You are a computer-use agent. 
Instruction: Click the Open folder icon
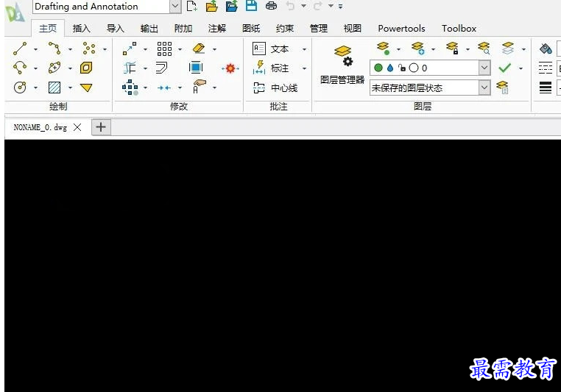pos(212,6)
